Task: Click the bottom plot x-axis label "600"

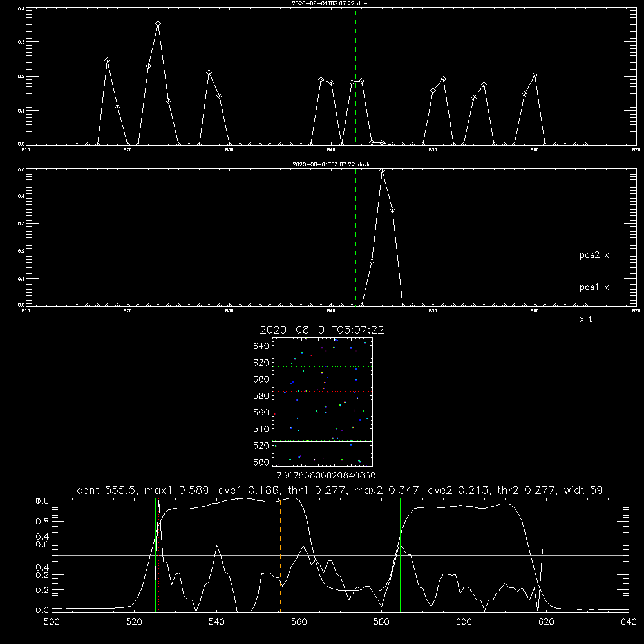Action: [464, 622]
